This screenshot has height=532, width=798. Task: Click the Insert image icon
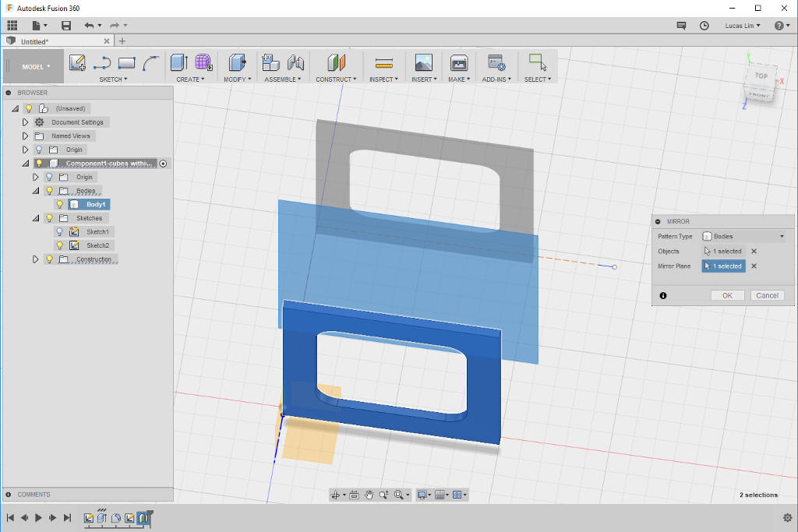[x=423, y=63]
